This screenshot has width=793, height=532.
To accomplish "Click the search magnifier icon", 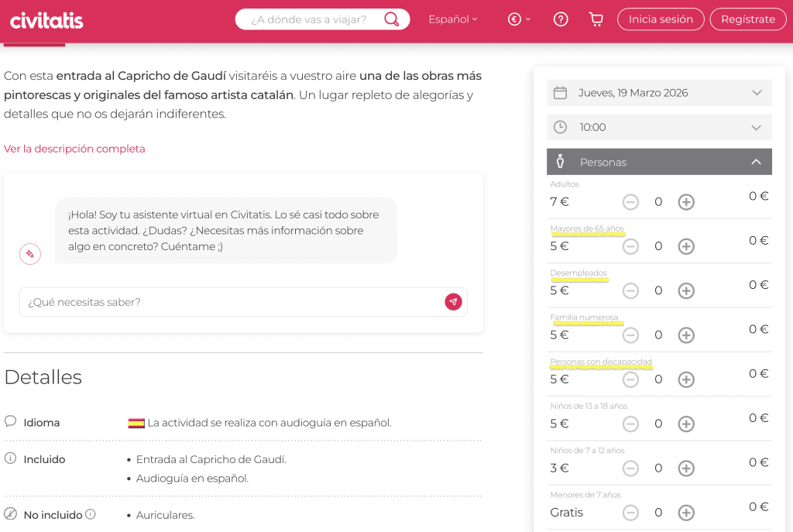I will coord(392,19).
